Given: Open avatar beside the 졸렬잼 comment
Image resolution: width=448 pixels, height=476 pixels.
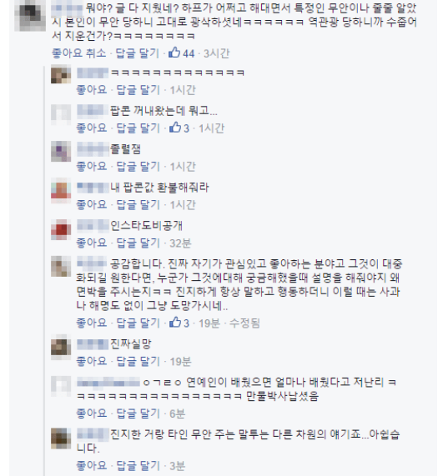Looking at the screenshot, I should [61, 151].
